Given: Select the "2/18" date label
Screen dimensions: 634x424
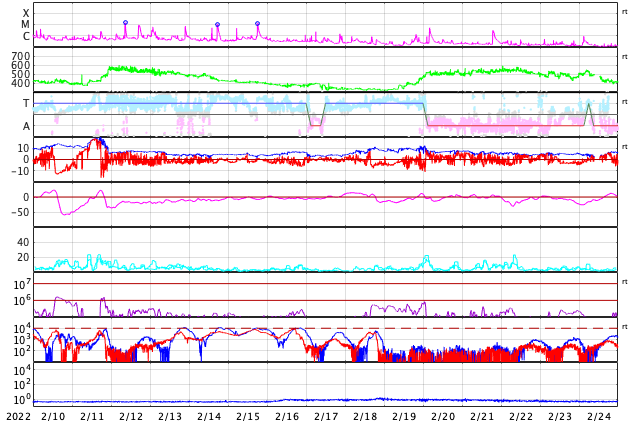Looking at the screenshot, I should coord(365,416).
